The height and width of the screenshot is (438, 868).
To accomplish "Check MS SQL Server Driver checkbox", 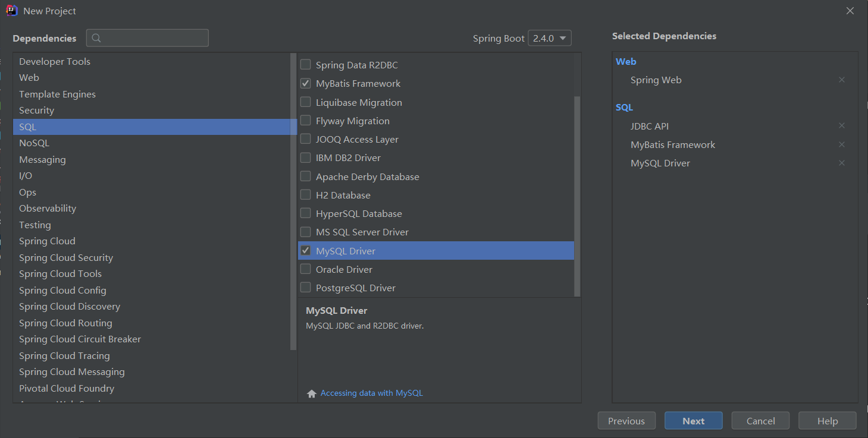I will (x=305, y=232).
